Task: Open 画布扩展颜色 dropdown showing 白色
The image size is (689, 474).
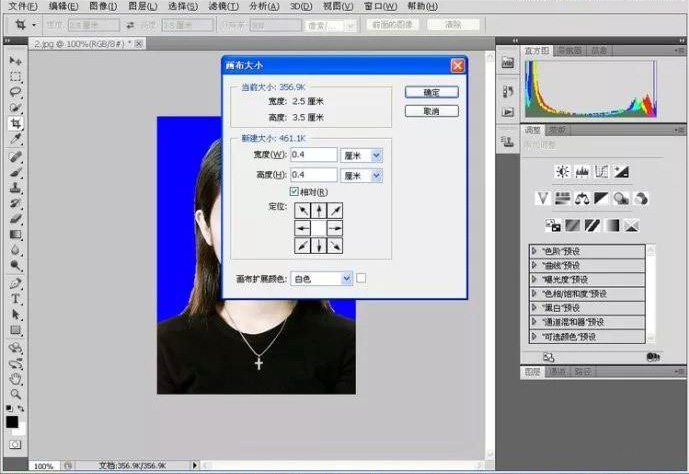Action: point(322,279)
